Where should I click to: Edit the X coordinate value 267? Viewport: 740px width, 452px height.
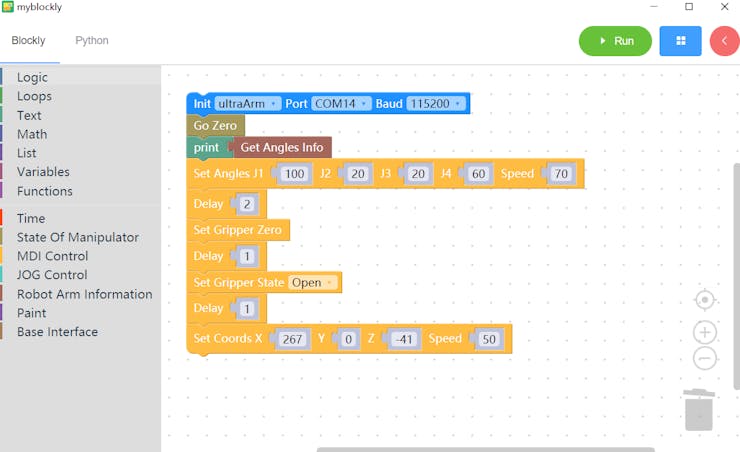tap(292, 339)
